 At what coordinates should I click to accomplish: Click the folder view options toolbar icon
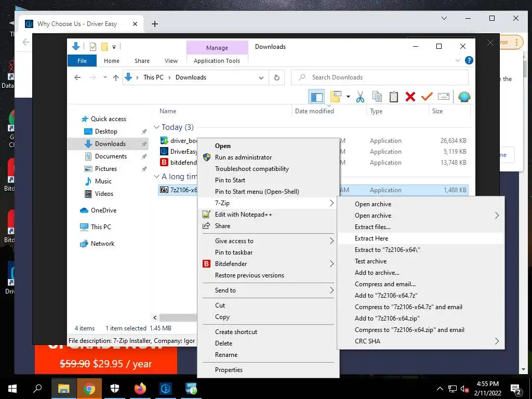pos(336,97)
